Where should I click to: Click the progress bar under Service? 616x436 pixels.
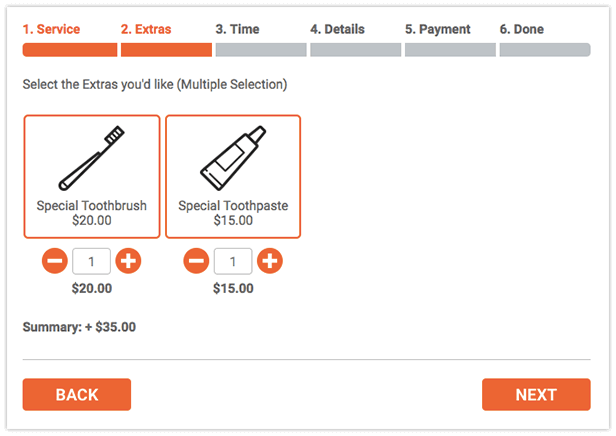69,50
